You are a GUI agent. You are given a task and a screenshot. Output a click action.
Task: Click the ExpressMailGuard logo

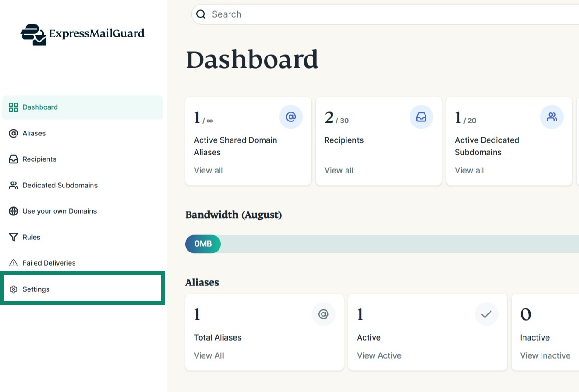click(83, 34)
